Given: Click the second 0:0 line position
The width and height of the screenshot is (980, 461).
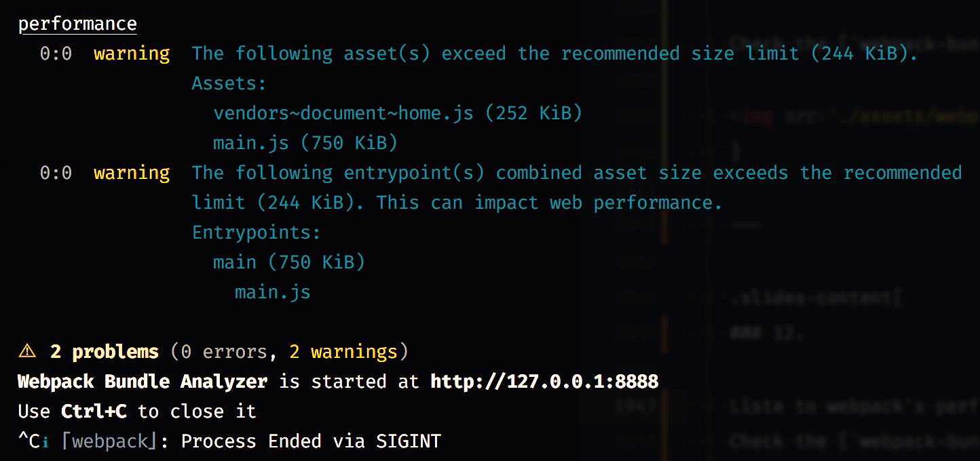Looking at the screenshot, I should 56,173.
